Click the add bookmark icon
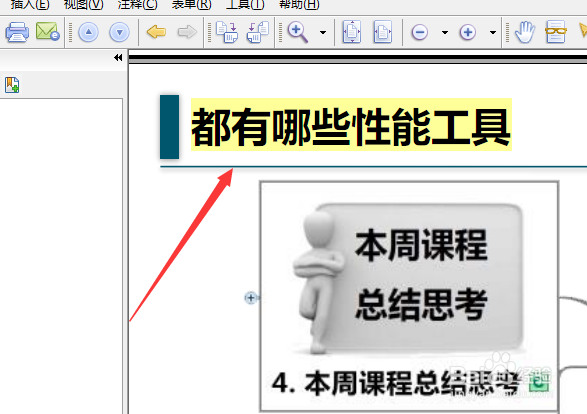 coord(12,85)
